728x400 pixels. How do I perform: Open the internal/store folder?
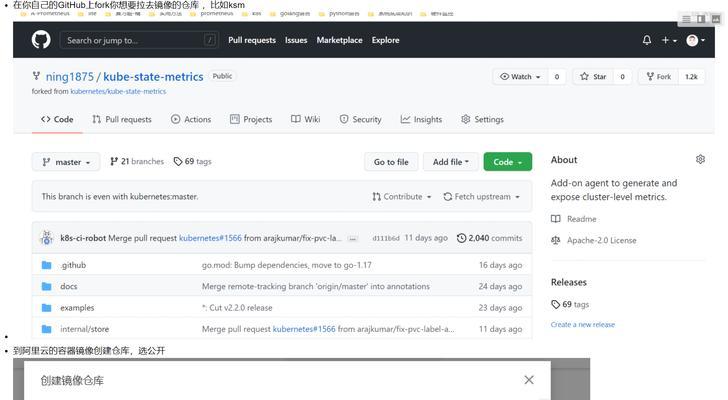pyautogui.click(x=84, y=329)
